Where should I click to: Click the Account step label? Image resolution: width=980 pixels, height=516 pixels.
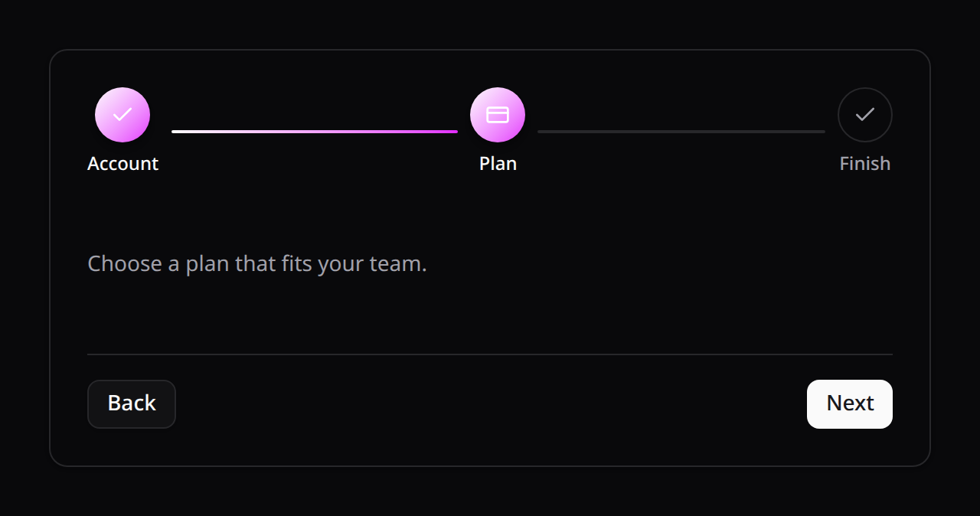tap(122, 164)
